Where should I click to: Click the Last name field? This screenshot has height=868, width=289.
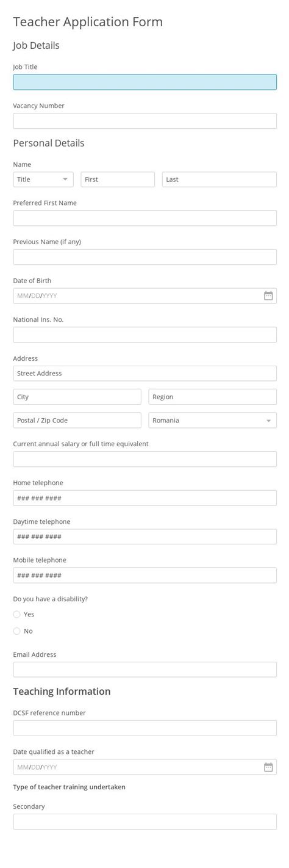[219, 179]
